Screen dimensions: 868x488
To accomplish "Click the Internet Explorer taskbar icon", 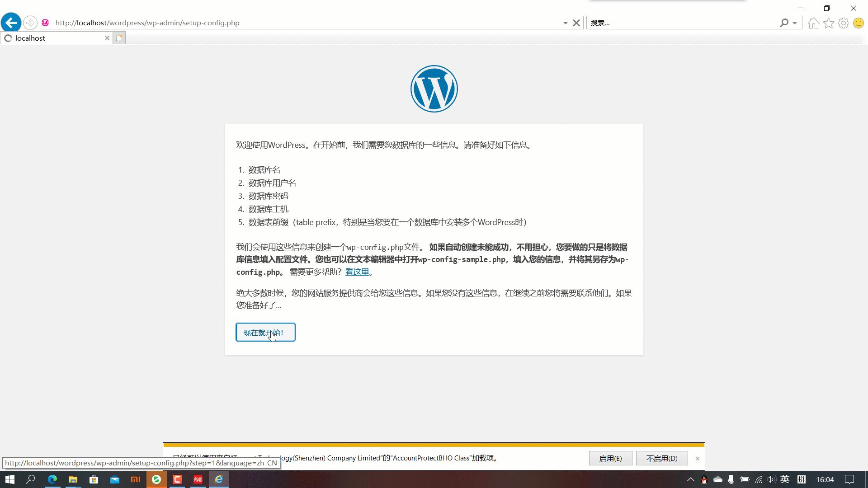I will [x=219, y=479].
